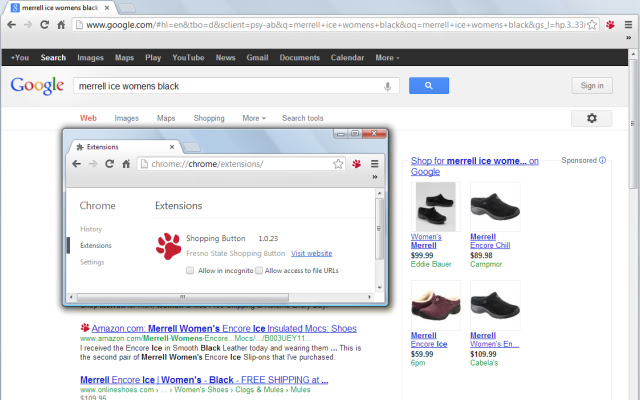Go back in the Extensions window
Image resolution: width=640 pixels, height=400 pixels.
tap(76, 164)
